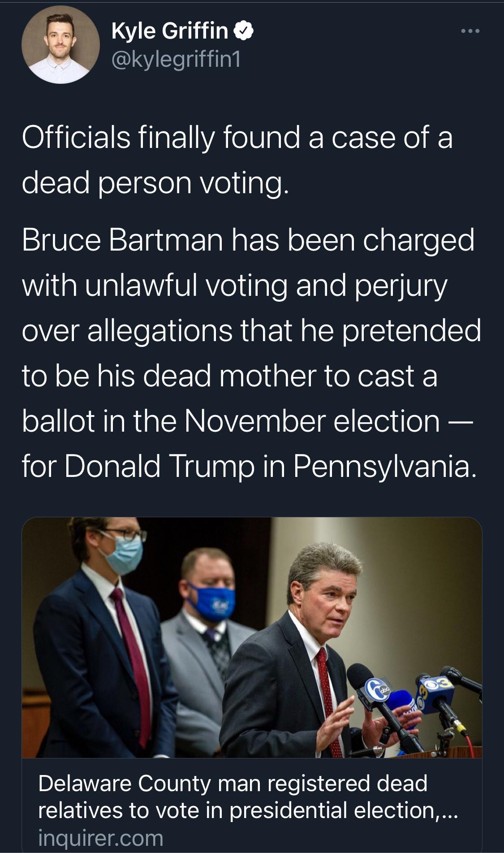Click the @kylegriffin1 handle
Image resolution: width=504 pixels, height=853 pixels.
point(176,60)
